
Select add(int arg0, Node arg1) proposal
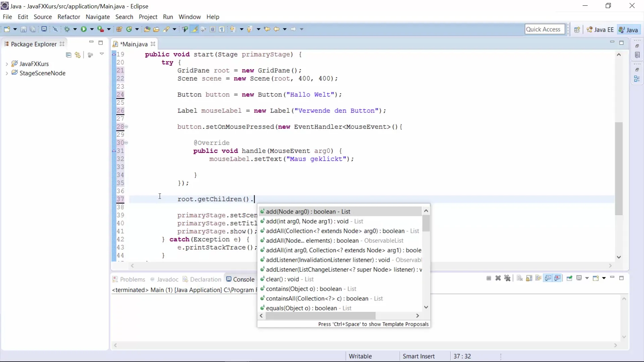[x=340, y=221]
